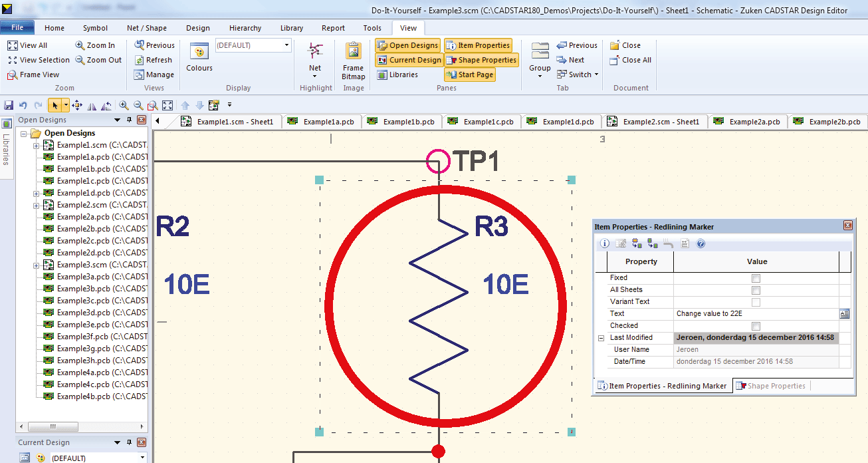868x463 pixels.
Task: Click the help icon in Item Properties
Action: 701,244
